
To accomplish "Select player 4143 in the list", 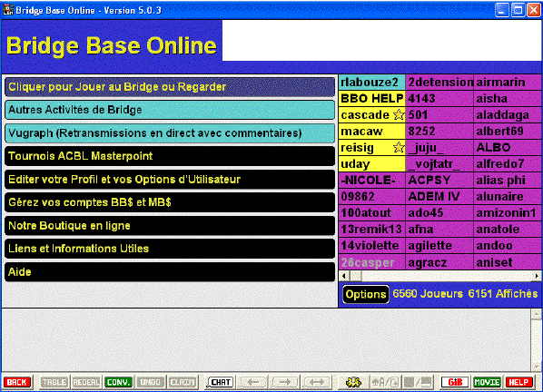I will 439,99.
